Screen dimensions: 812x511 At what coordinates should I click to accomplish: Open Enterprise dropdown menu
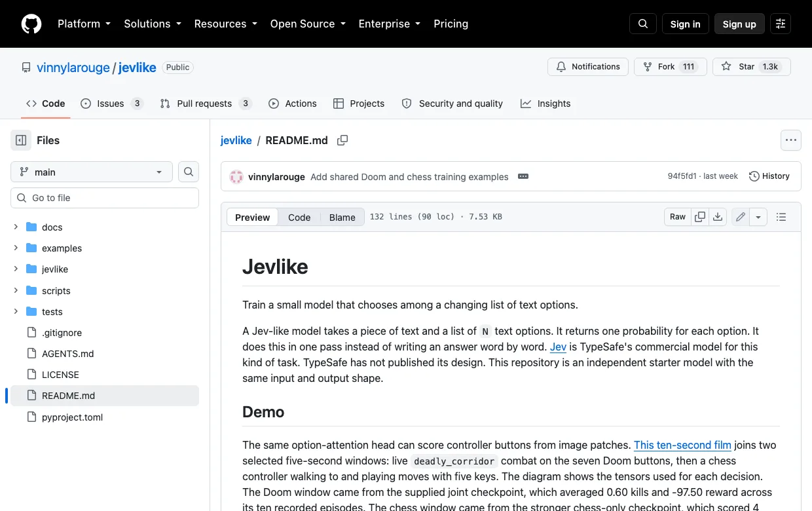point(389,24)
